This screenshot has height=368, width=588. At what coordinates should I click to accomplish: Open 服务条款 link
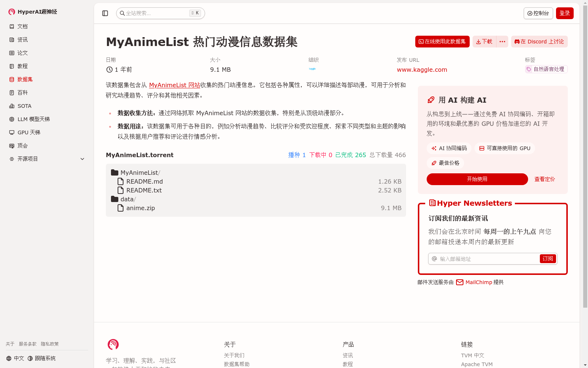[x=28, y=344]
